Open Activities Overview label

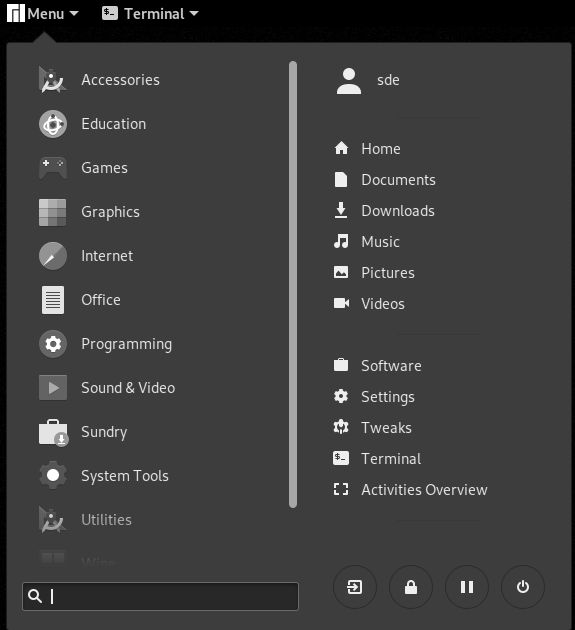coord(424,489)
